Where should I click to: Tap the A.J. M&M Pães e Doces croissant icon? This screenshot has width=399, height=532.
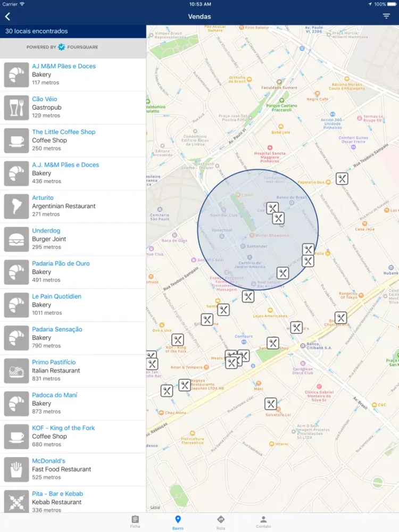(x=16, y=173)
